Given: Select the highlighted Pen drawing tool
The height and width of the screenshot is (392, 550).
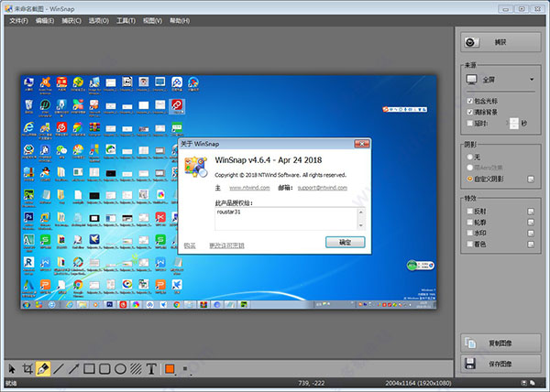Looking at the screenshot, I should (x=43, y=369).
